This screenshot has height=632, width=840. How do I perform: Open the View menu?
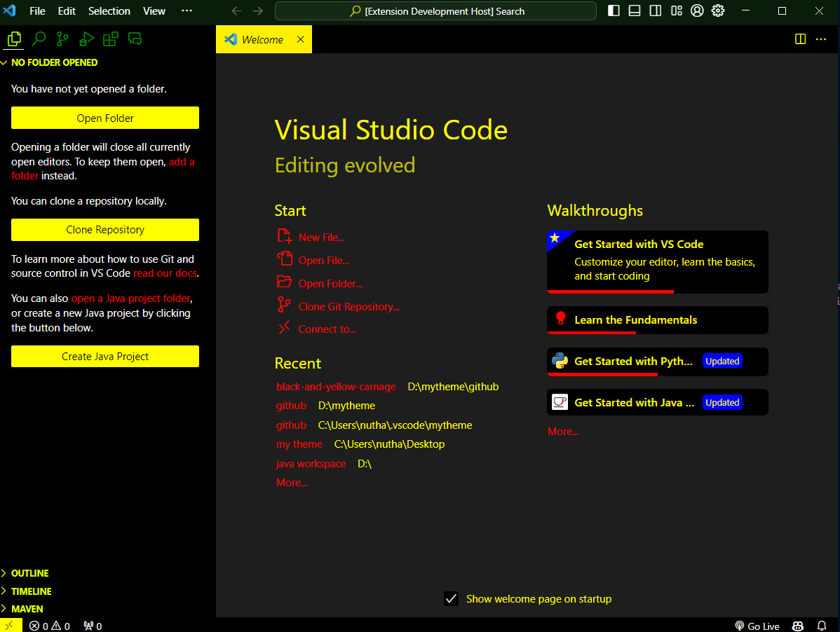[154, 11]
